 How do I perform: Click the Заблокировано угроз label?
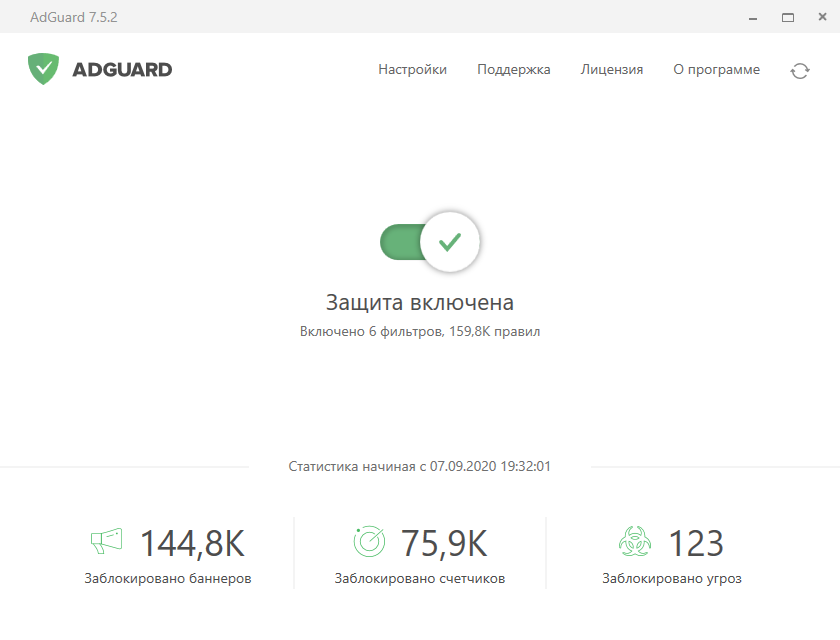[672, 578]
